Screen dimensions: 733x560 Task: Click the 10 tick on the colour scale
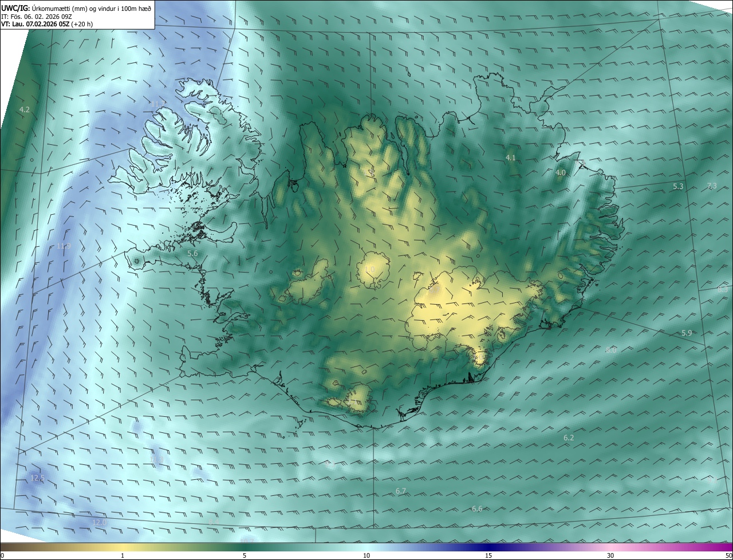[x=366, y=556]
